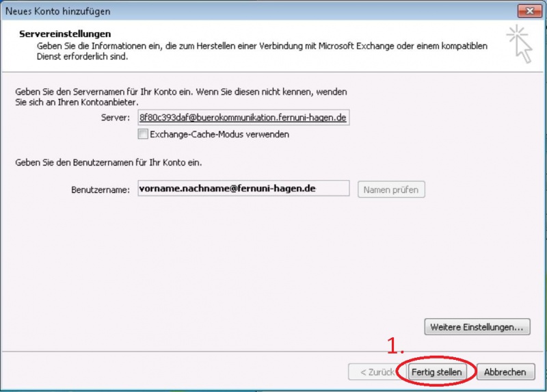Click the 'Benutzername:' label

101,190
